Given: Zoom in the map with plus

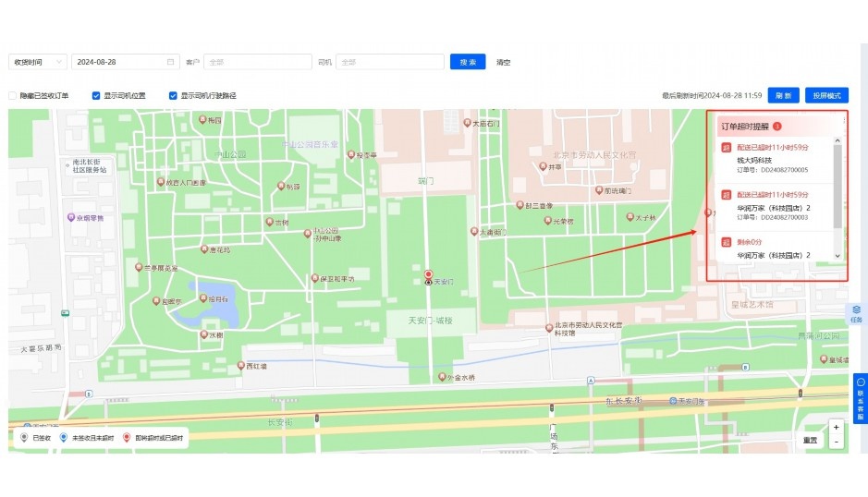Looking at the screenshot, I should 836,427.
